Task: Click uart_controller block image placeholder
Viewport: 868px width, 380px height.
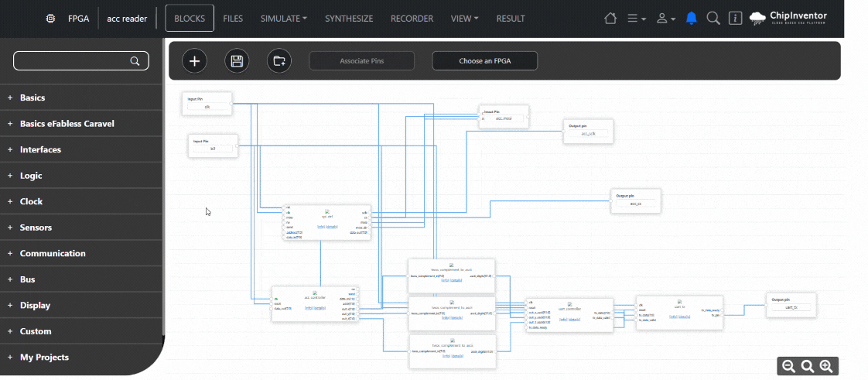Action: [x=569, y=304]
